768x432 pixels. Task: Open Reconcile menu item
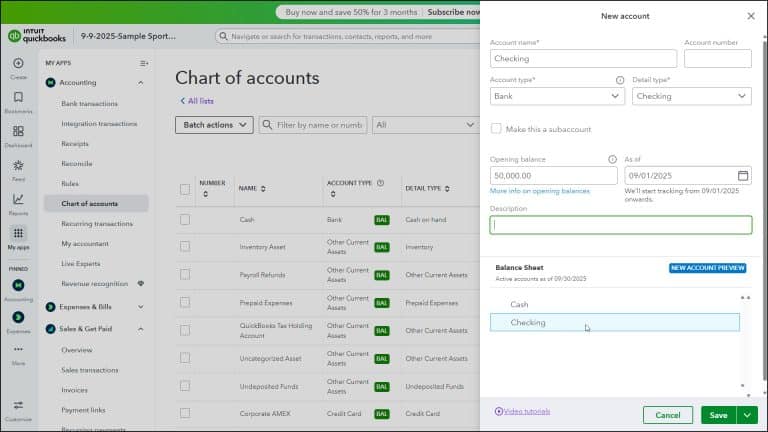[x=77, y=164]
